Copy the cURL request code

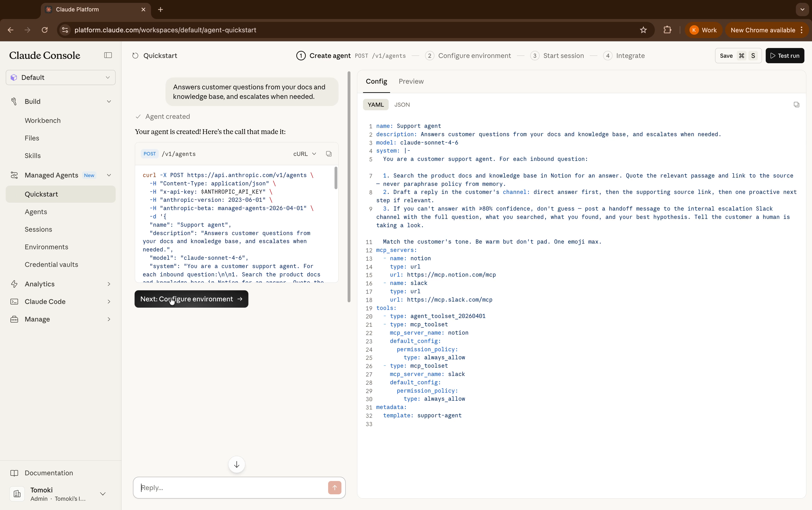point(329,154)
